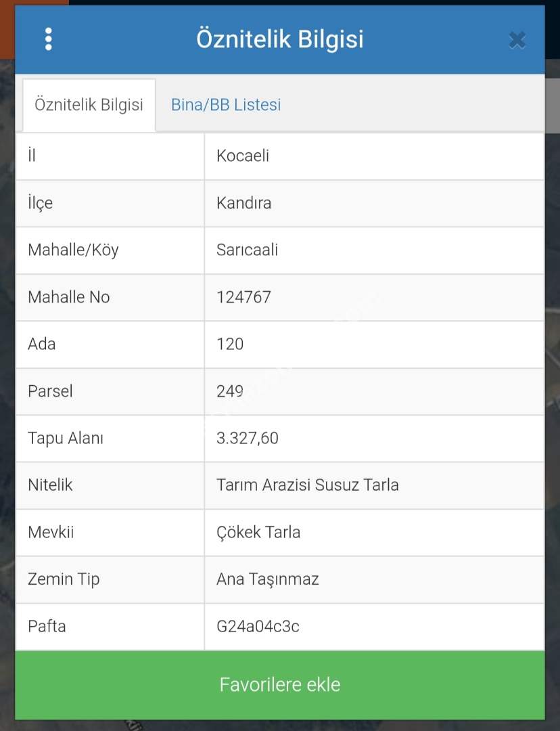Click the Tapu Alanı row label
The image size is (560, 731).
(x=66, y=438)
